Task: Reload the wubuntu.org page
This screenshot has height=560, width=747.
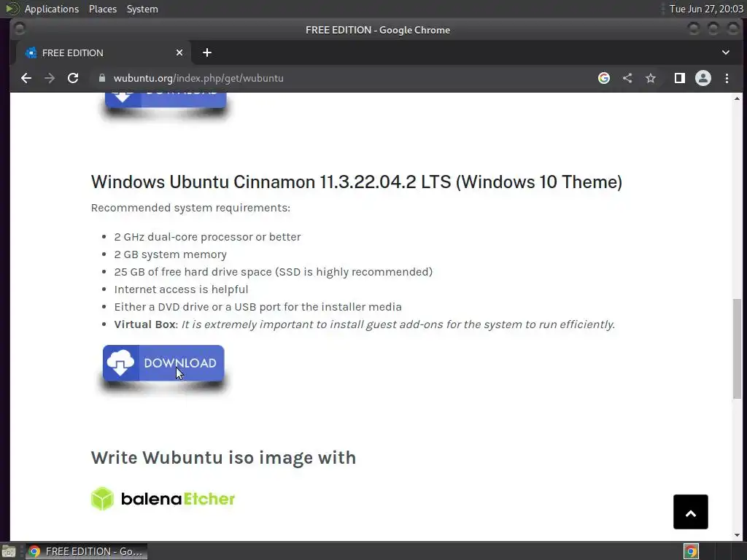Action: [x=73, y=78]
